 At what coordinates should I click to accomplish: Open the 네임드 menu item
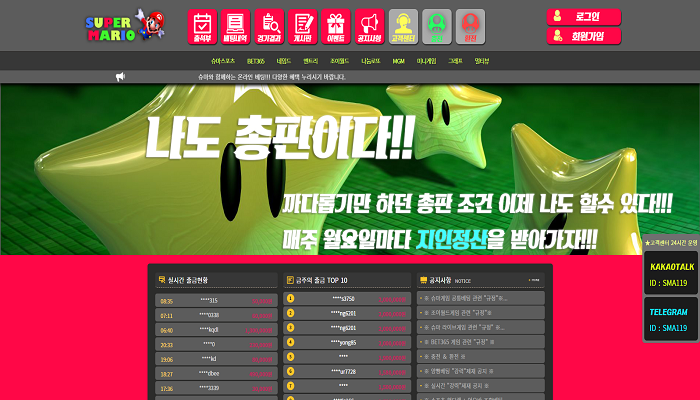tap(283, 61)
